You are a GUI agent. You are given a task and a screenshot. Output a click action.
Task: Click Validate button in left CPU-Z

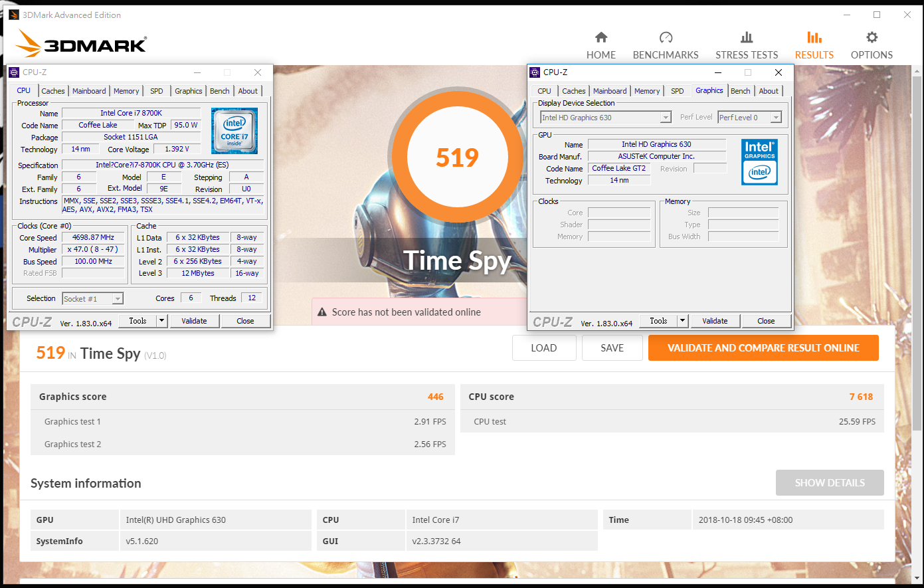pos(194,321)
